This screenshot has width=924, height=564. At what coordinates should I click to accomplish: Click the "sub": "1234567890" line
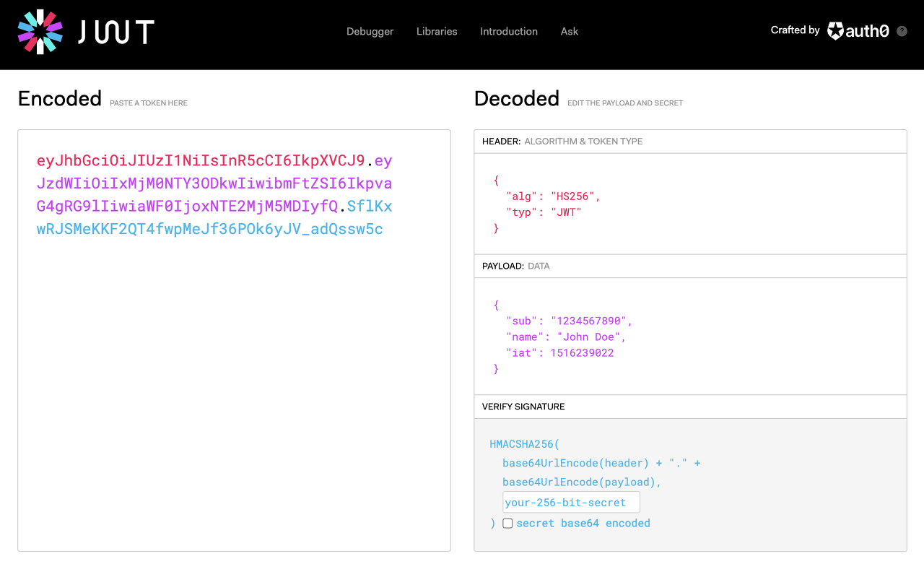coord(569,321)
